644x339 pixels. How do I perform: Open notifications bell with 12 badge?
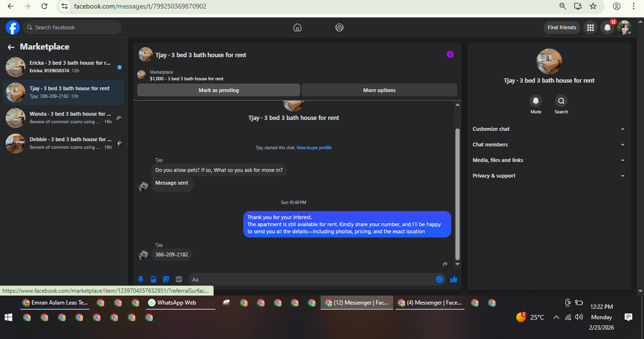(x=607, y=27)
